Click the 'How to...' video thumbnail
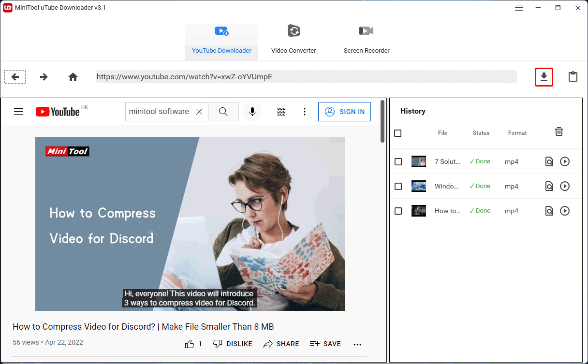The height and width of the screenshot is (364, 588). tap(419, 211)
